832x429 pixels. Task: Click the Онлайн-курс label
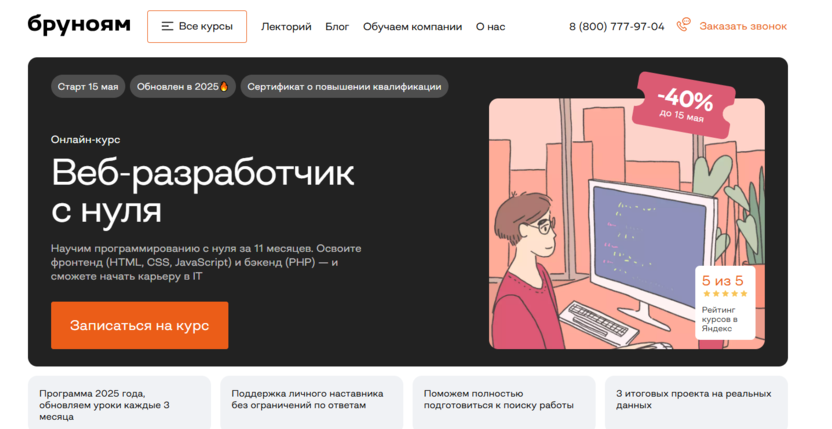point(85,140)
